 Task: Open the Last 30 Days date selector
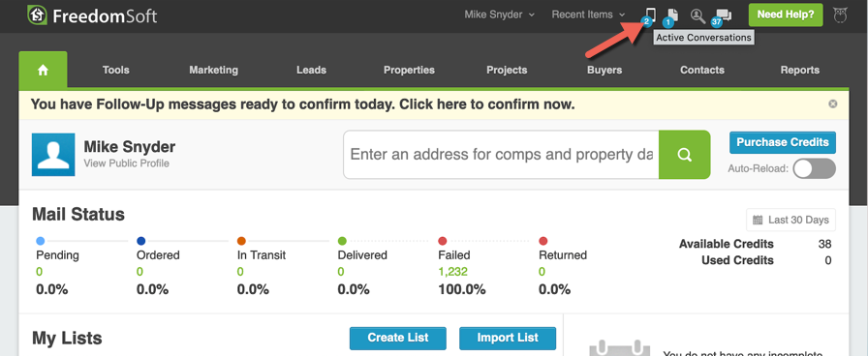[x=791, y=220]
